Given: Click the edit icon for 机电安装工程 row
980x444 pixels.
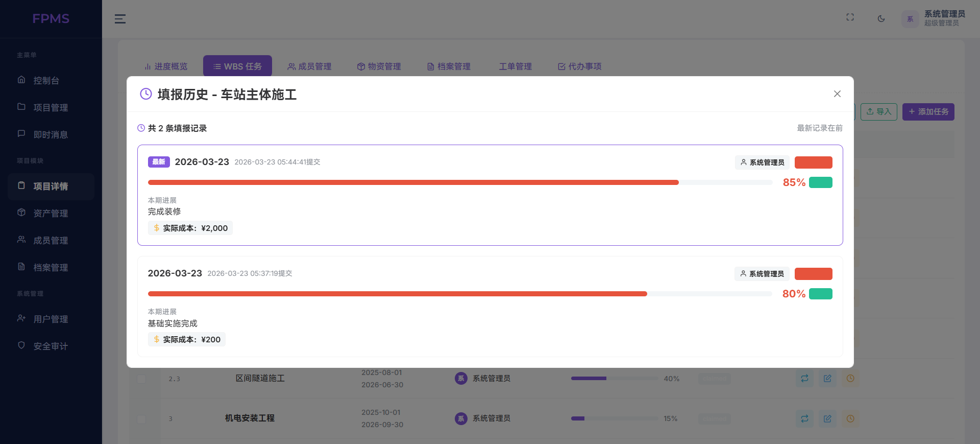Looking at the screenshot, I should 827,418.
